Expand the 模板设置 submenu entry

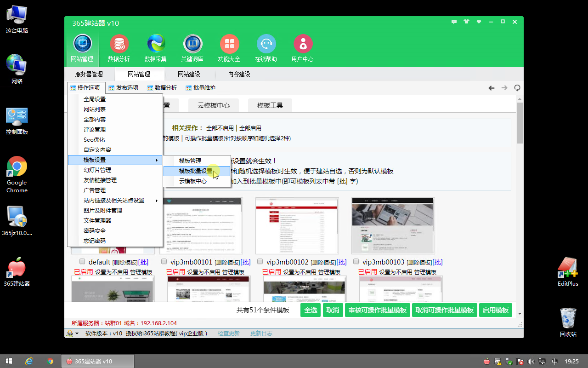point(115,160)
